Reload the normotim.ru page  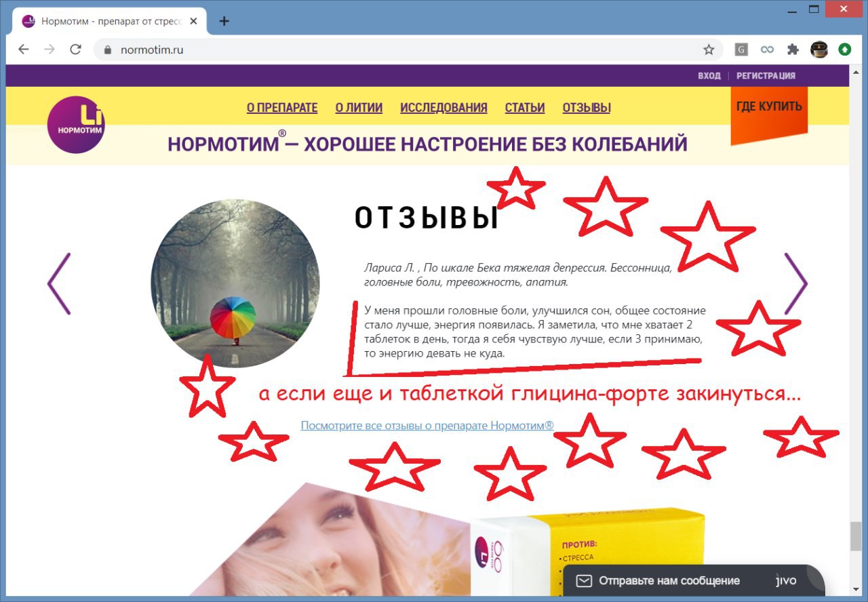click(x=75, y=49)
